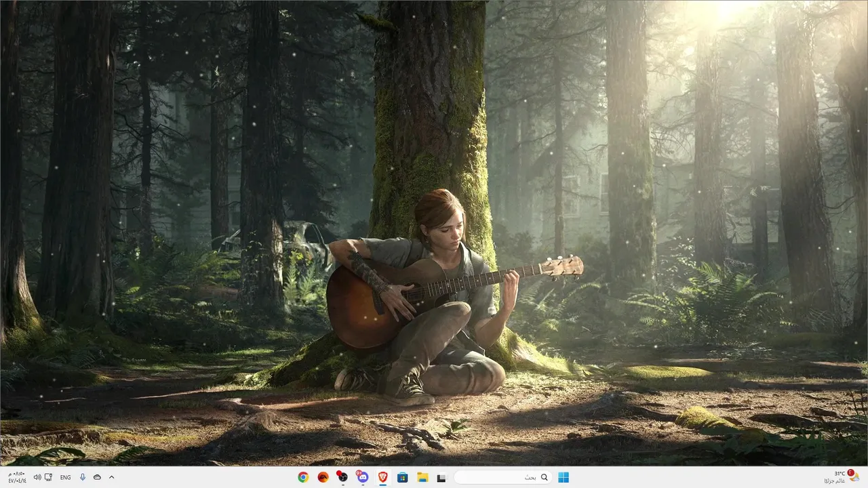This screenshot has width=868, height=488.
Task: Open OBS Studio from the taskbar
Action: pyautogui.click(x=342, y=477)
